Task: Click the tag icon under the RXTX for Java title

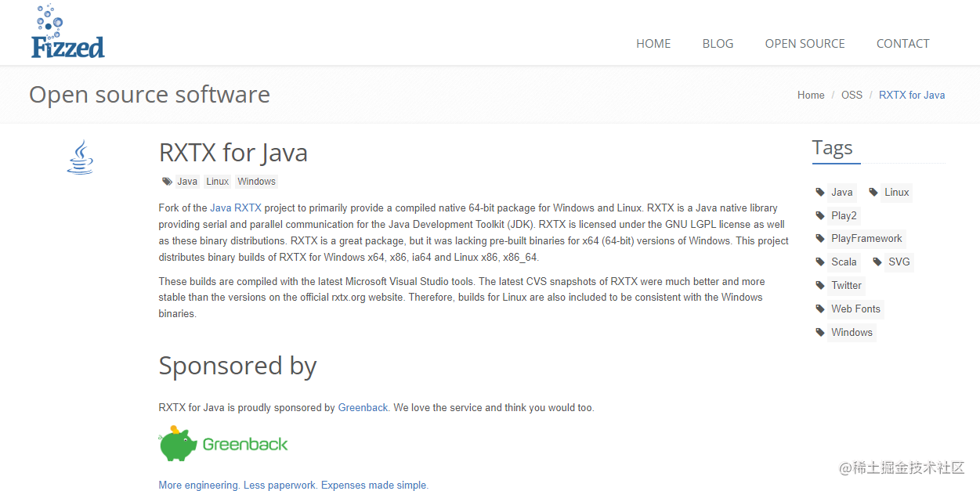Action: [167, 181]
